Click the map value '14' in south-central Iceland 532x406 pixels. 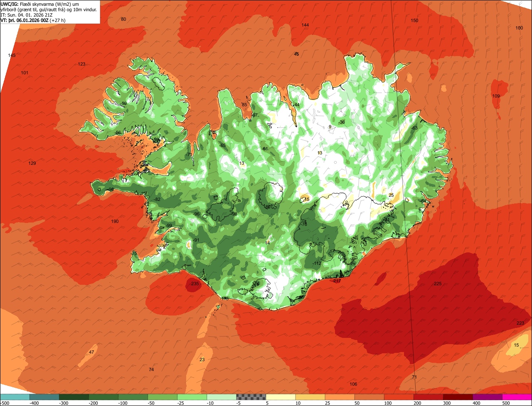(268, 243)
